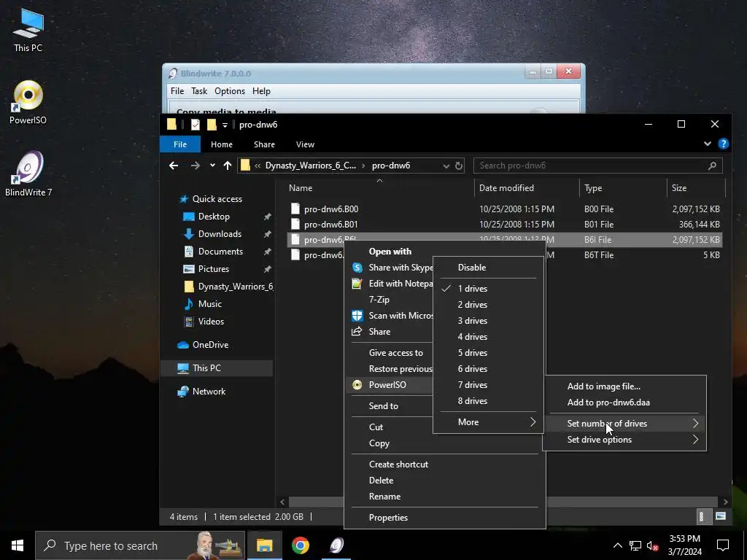Open Explorer help question mark icon
747x560 pixels.
pos(723,144)
